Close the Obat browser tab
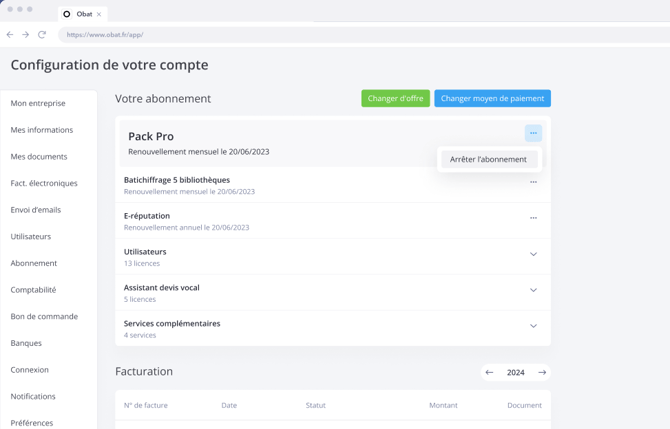Screen dimensions: 670x429 pyautogui.click(x=99, y=14)
